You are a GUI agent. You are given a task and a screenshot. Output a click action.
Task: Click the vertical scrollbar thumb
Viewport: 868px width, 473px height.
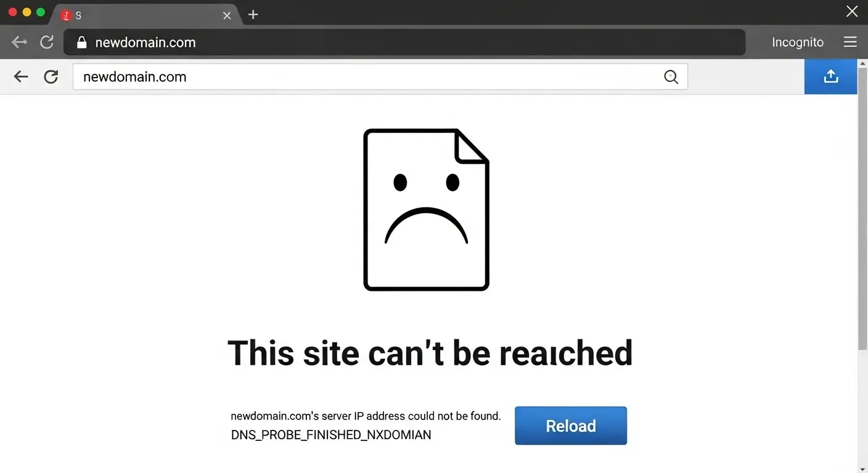coord(862,209)
